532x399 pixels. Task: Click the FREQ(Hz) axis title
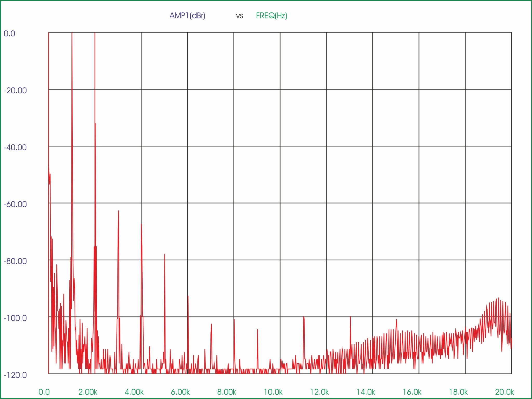(271, 16)
